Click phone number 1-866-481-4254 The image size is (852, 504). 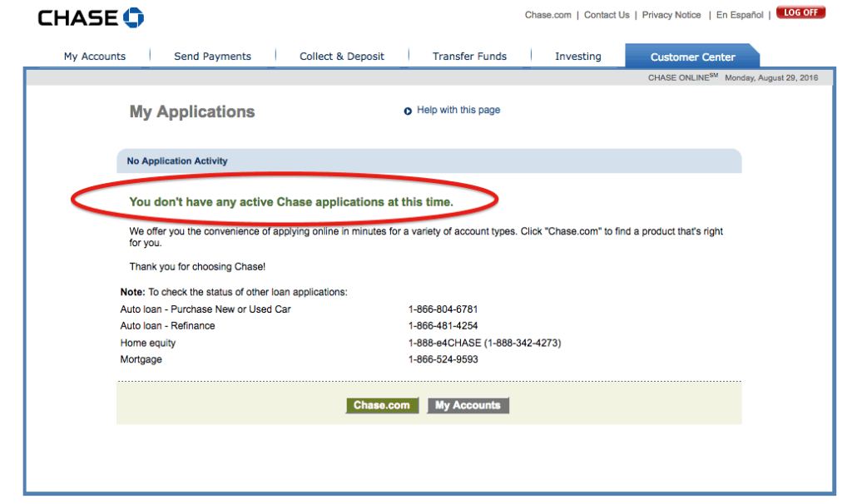[x=443, y=326]
